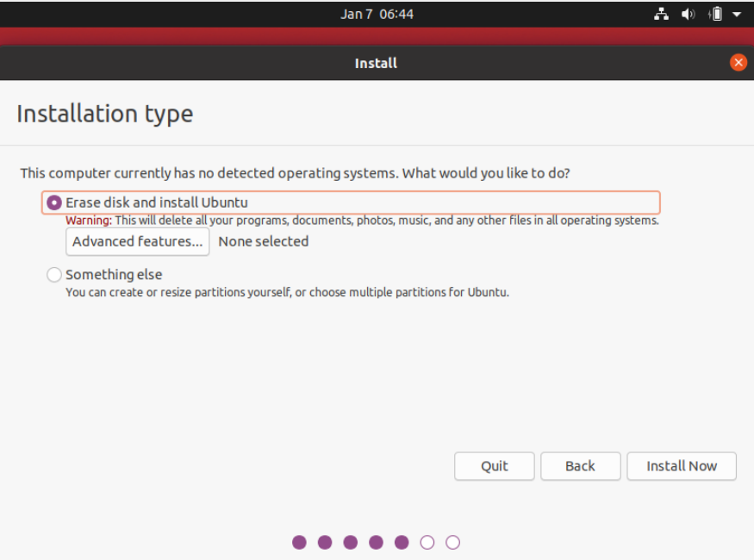Click the Installation type heading
This screenshot has height=560, width=754.
coord(105,115)
